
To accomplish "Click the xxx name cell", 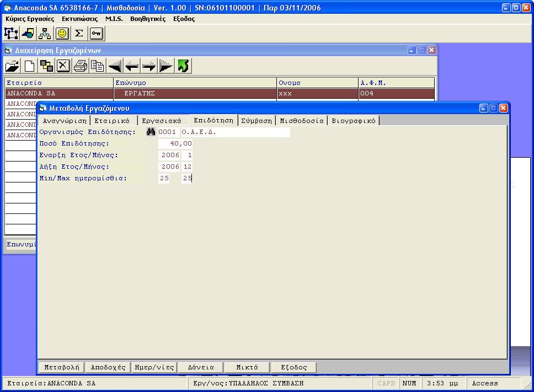I will coord(317,93).
